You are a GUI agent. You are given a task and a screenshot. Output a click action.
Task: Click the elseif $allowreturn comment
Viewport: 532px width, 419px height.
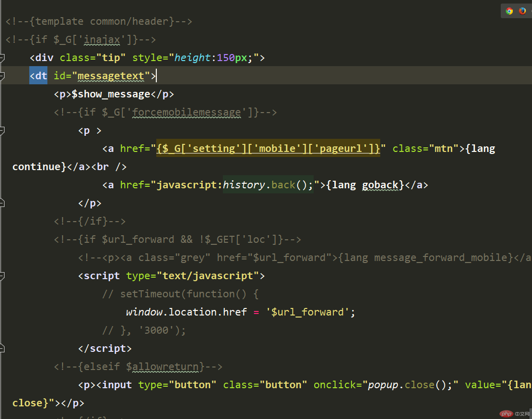pos(138,366)
